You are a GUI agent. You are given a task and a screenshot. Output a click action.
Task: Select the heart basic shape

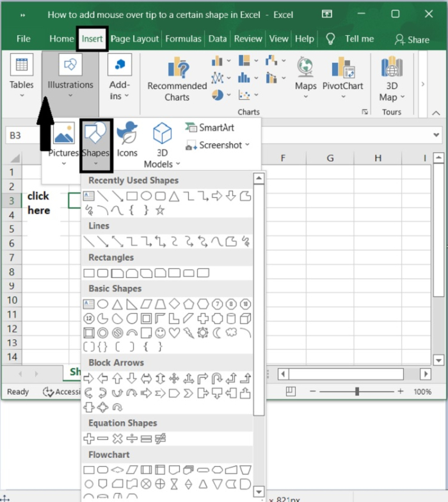pyautogui.click(x=174, y=333)
